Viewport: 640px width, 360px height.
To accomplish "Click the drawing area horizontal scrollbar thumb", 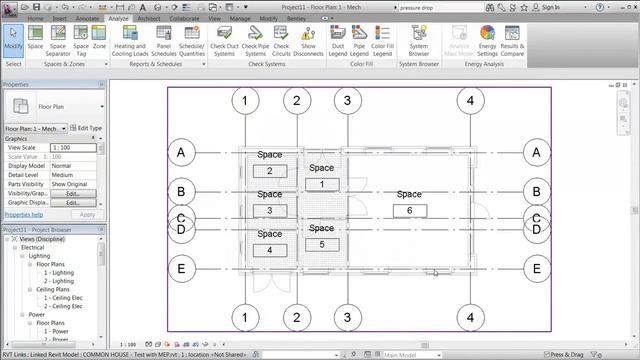I will (424, 345).
